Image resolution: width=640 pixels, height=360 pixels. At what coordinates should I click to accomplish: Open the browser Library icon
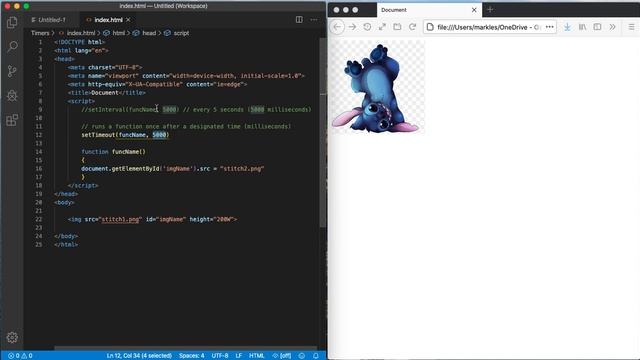(582, 27)
